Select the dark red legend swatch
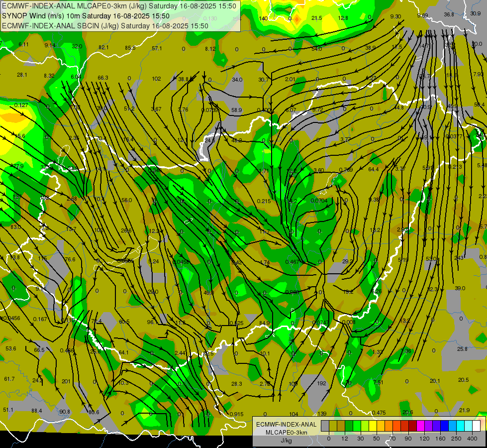The width and height of the screenshot is (487, 448). (x=413, y=426)
